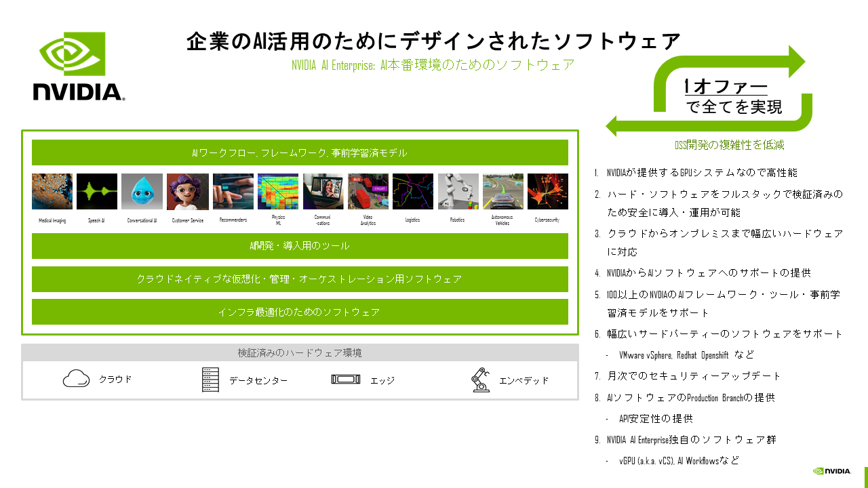The height and width of the screenshot is (488, 868).
Task: Open the Medical Imaging thumbnail
Action: (52, 191)
